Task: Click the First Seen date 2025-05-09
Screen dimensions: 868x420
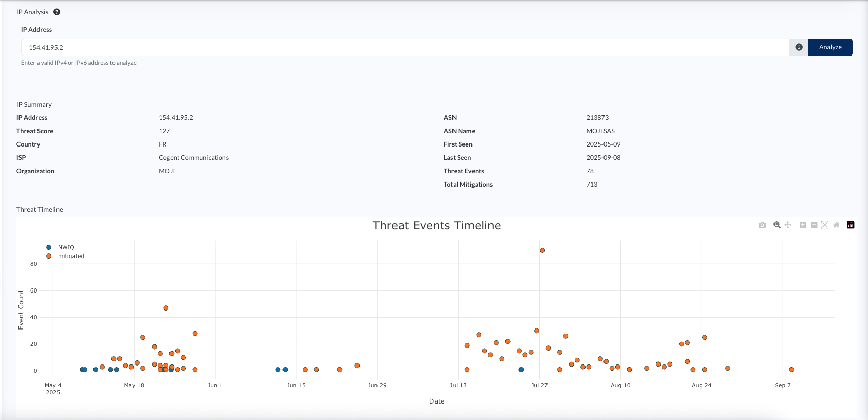Action: [603, 144]
